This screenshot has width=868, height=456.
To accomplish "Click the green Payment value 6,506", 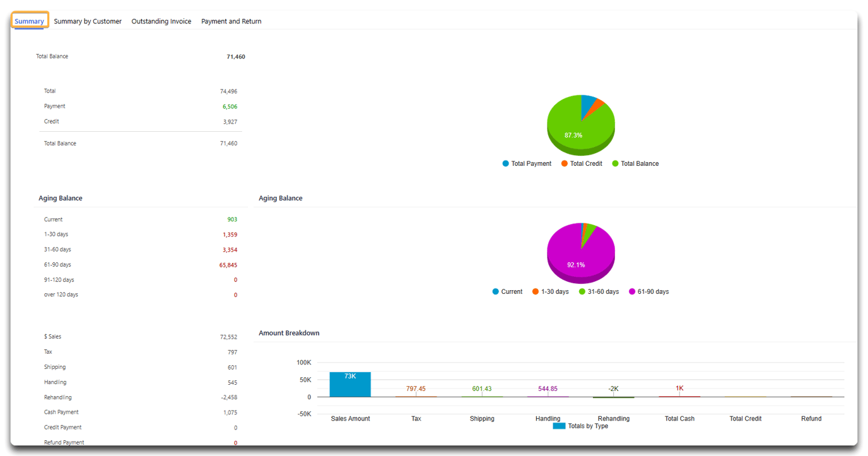I will [x=230, y=107].
